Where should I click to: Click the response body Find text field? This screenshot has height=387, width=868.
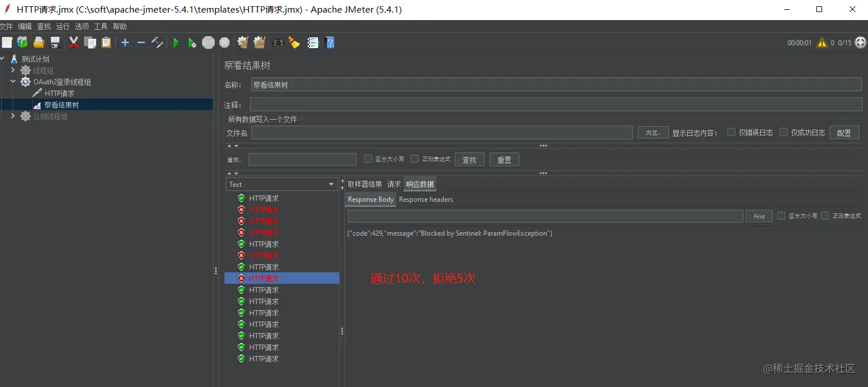(545, 216)
